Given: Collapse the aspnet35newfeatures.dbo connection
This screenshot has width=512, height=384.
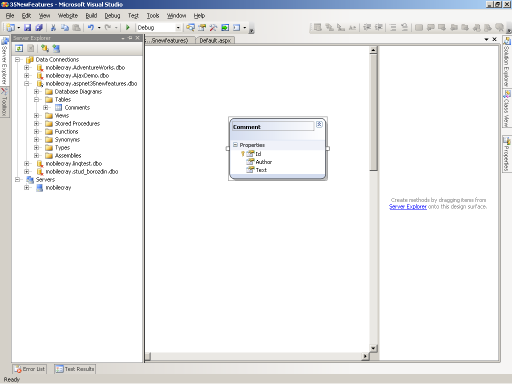Looking at the screenshot, I should point(27,84).
